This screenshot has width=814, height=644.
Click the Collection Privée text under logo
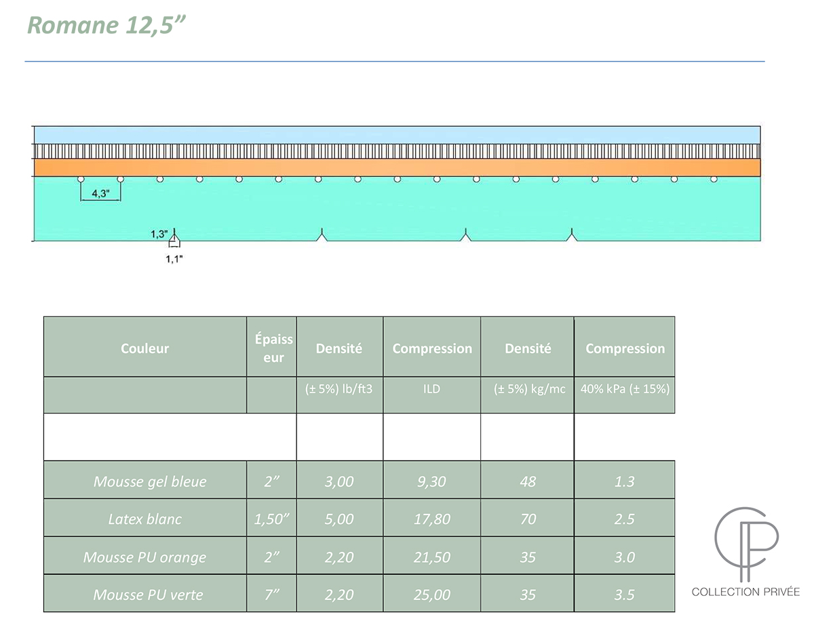(x=745, y=592)
